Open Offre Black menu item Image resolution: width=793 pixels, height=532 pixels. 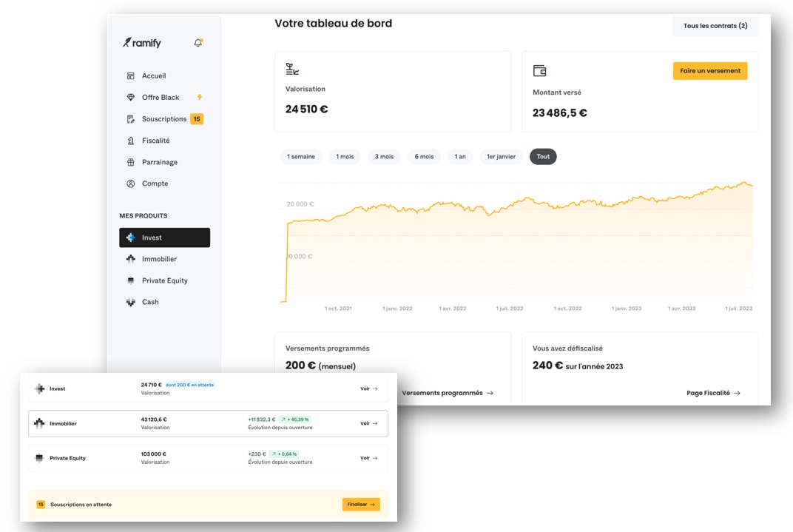(161, 97)
